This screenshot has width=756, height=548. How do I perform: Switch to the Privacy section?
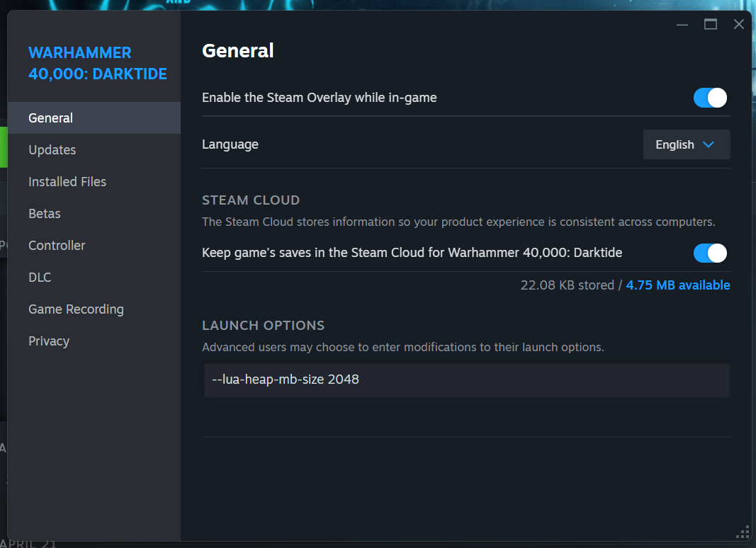click(49, 341)
